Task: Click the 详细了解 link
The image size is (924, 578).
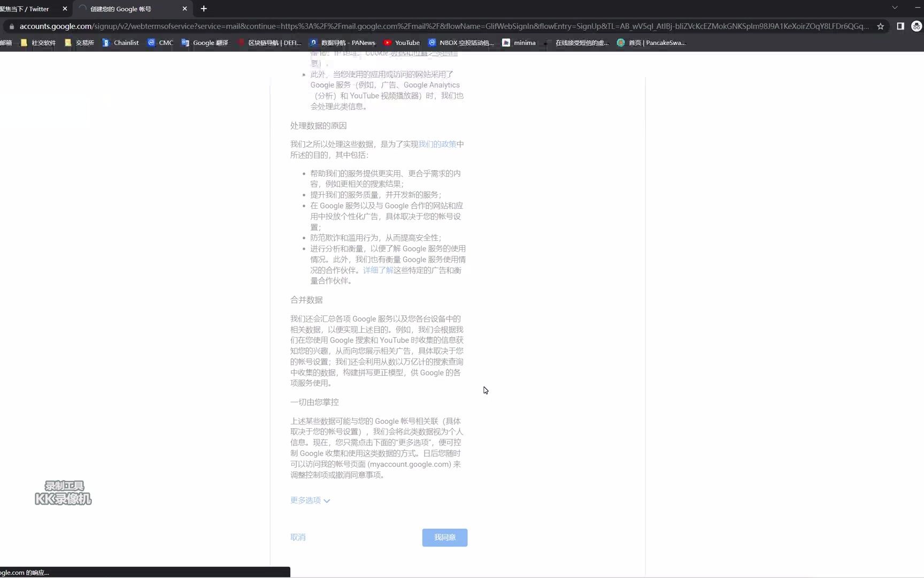Action: click(x=378, y=270)
